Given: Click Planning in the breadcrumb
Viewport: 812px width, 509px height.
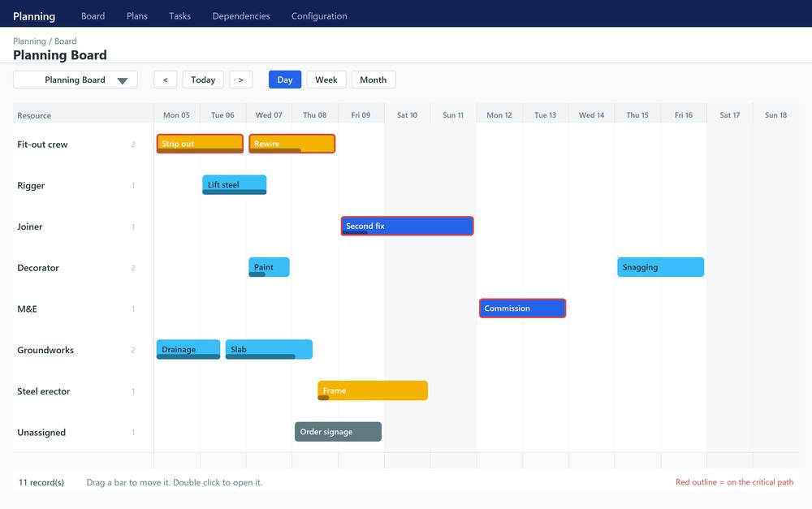Looking at the screenshot, I should [x=29, y=41].
